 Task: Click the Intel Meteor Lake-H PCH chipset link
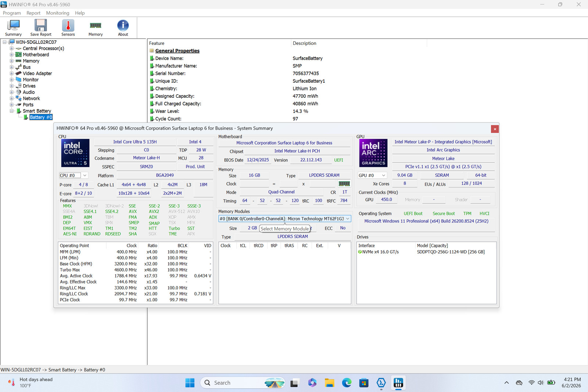point(297,151)
